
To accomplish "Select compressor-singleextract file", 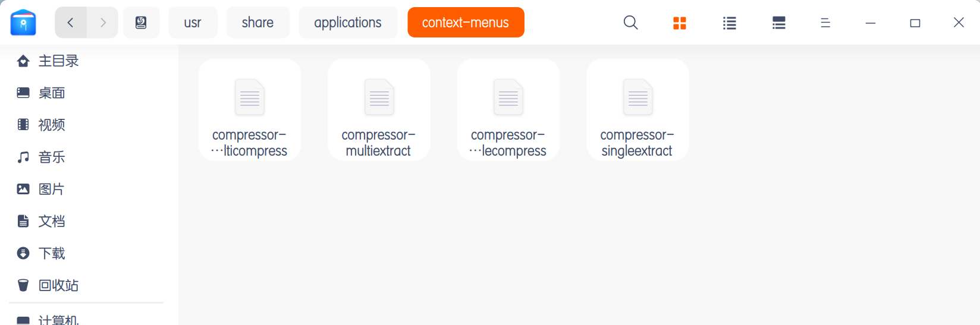I will tap(637, 110).
